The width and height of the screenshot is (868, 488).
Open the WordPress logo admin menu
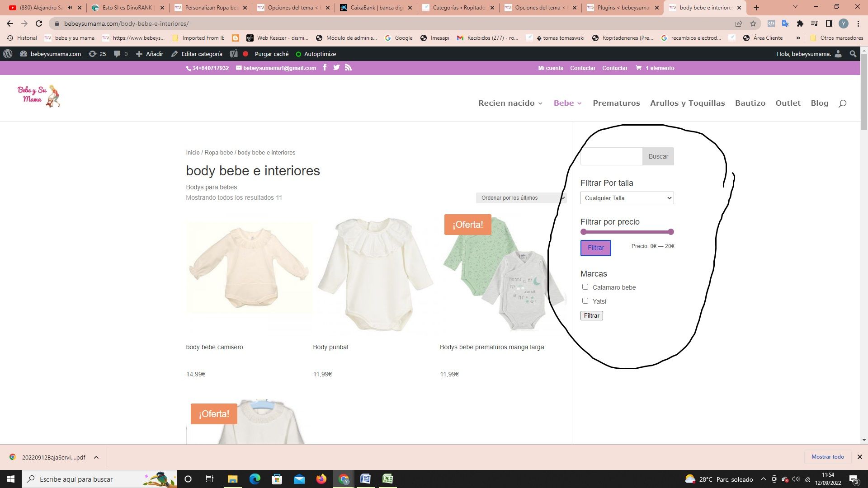coord(8,54)
